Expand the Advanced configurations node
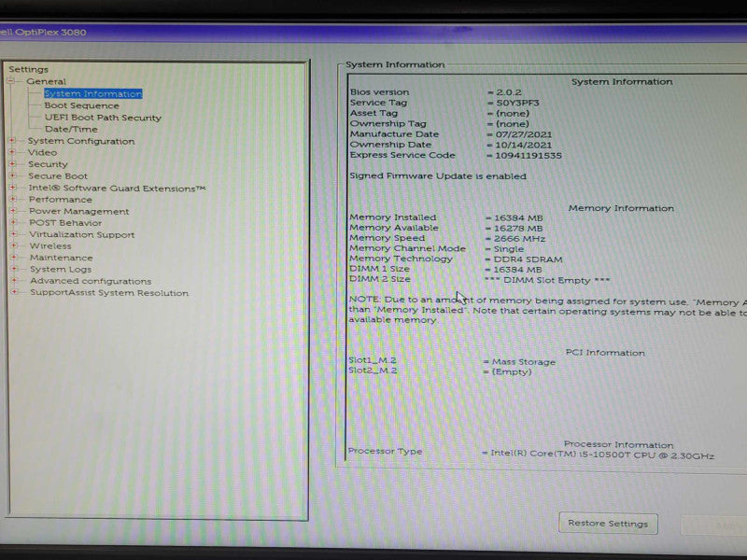 click(15, 280)
